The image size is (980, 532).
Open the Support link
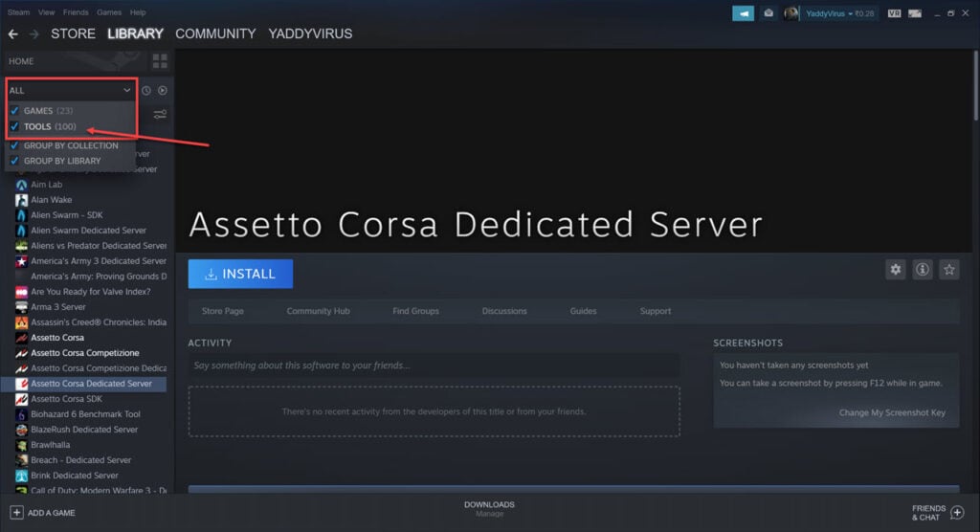(x=655, y=311)
